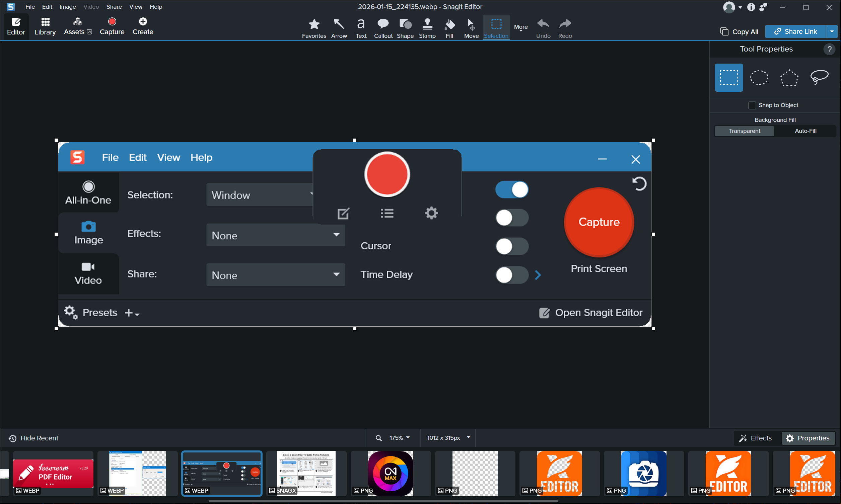Switch background fill to Auto-Fill
Viewport: 841px width, 504px height.
[805, 131]
